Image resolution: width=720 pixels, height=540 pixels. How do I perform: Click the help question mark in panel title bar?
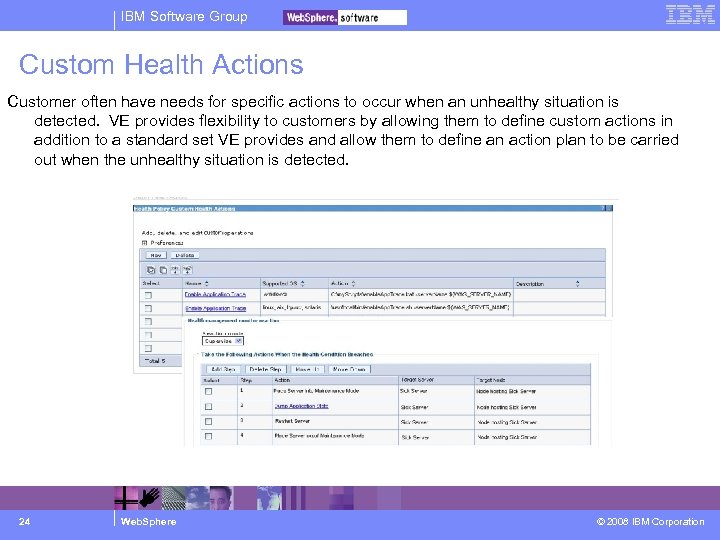click(603, 208)
